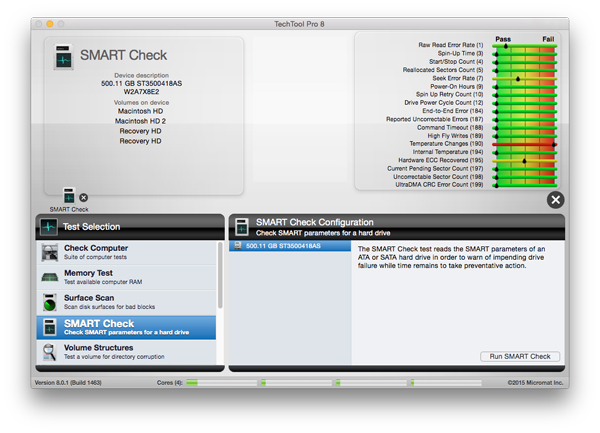Click 'Spin-Up Time (3)' label
This screenshot has height=433, width=600.
460,53
